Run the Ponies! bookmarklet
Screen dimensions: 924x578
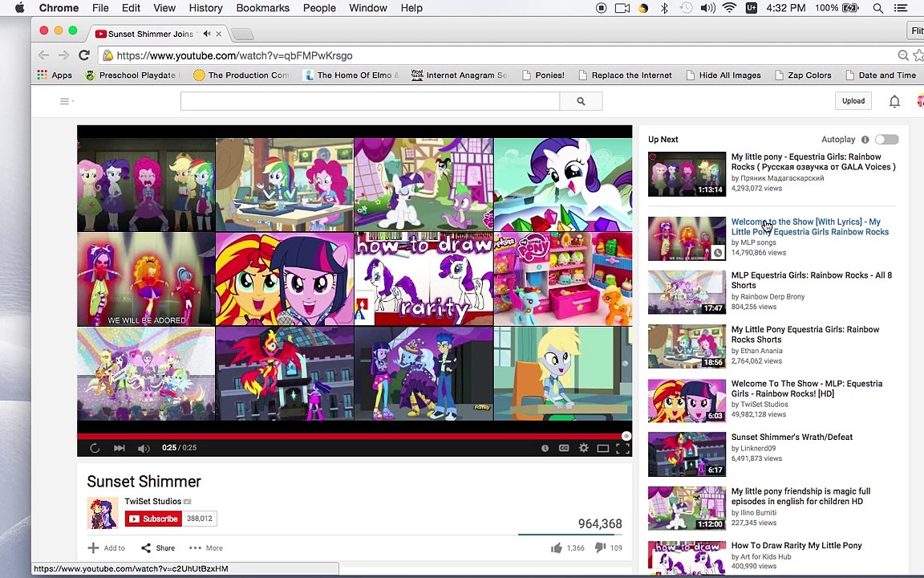point(543,75)
